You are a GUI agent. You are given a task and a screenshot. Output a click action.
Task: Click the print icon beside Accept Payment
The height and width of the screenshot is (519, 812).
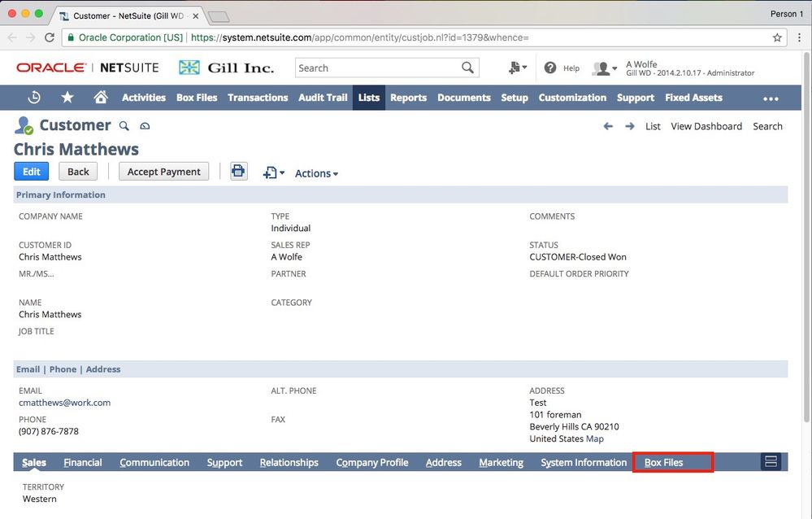[x=238, y=172]
